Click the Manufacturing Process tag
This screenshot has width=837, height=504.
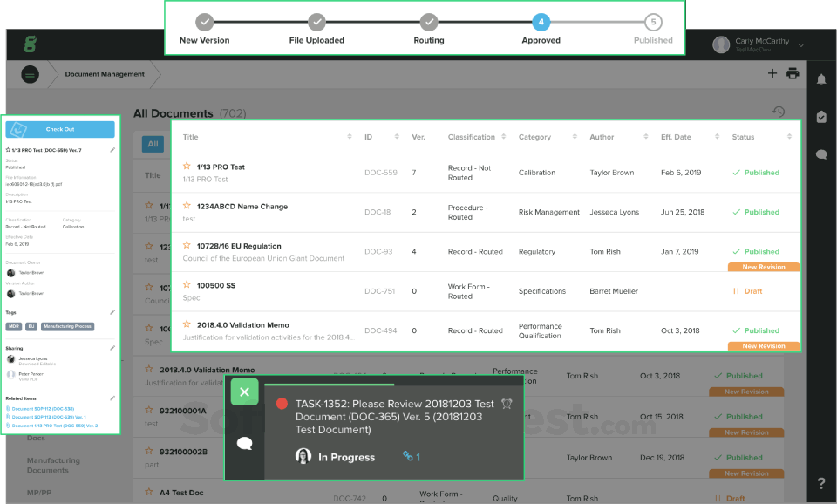click(68, 326)
